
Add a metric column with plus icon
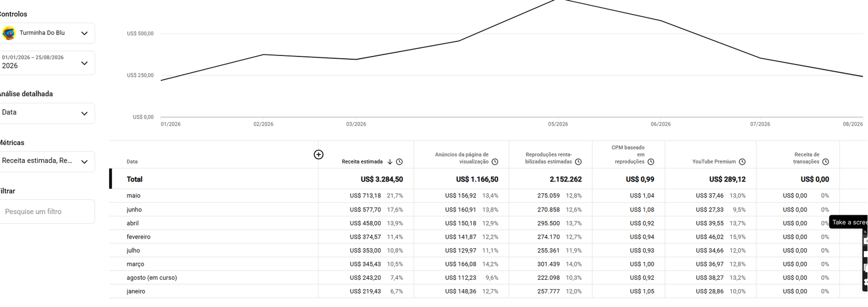318,155
